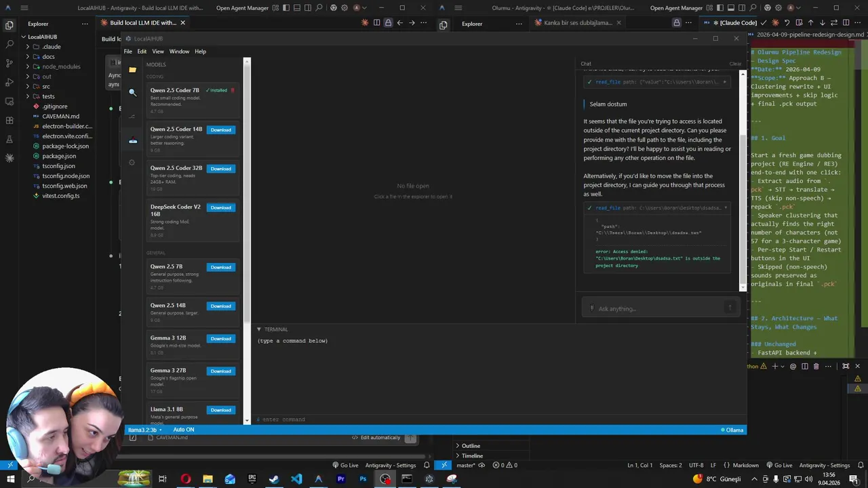Expand the Timeline section

[x=472, y=455]
